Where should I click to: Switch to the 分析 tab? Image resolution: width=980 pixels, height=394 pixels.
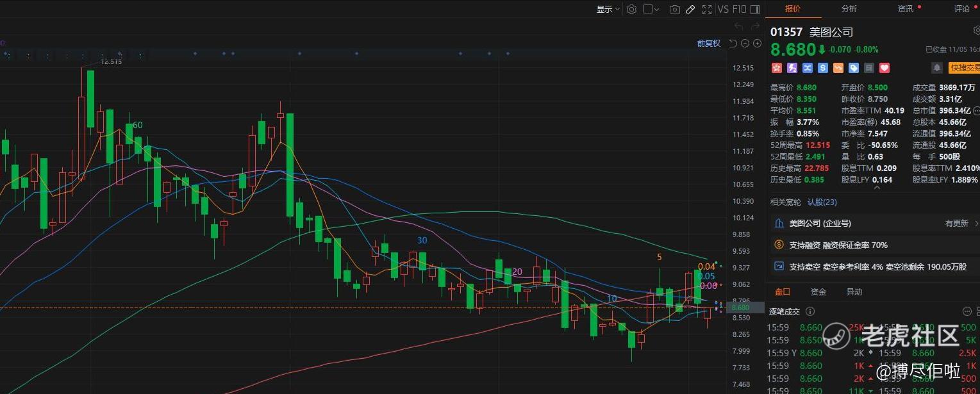point(849,9)
